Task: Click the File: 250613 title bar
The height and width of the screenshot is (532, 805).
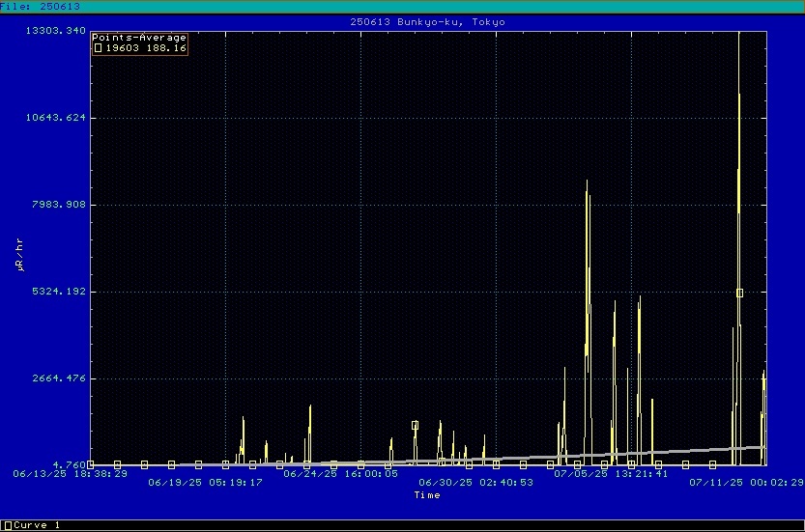Action: point(41,6)
